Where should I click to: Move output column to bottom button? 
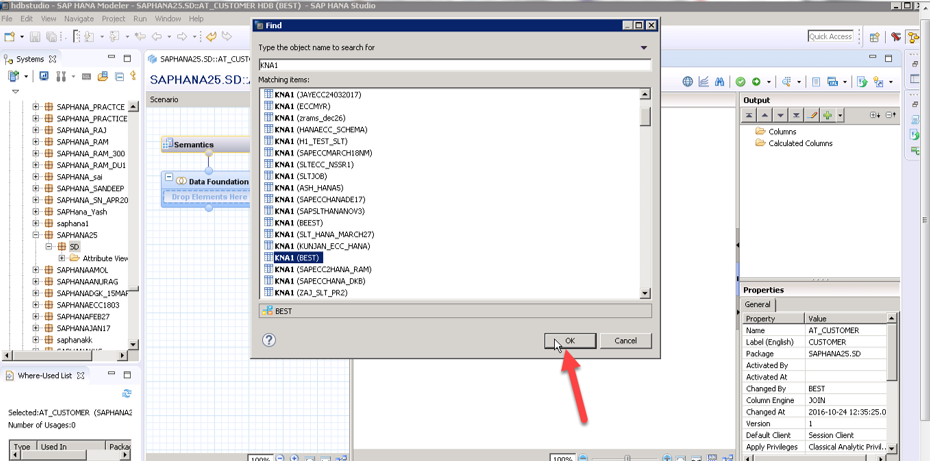click(796, 115)
